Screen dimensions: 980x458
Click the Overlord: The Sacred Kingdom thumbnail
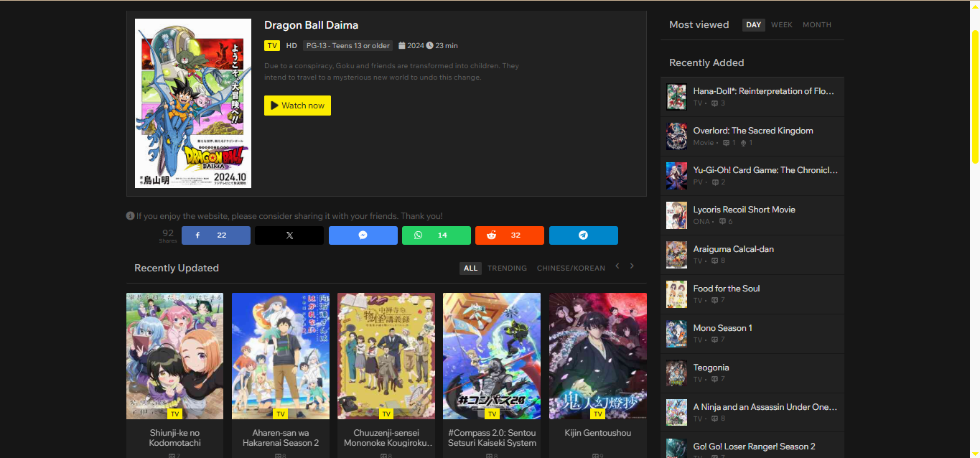pyautogui.click(x=676, y=136)
